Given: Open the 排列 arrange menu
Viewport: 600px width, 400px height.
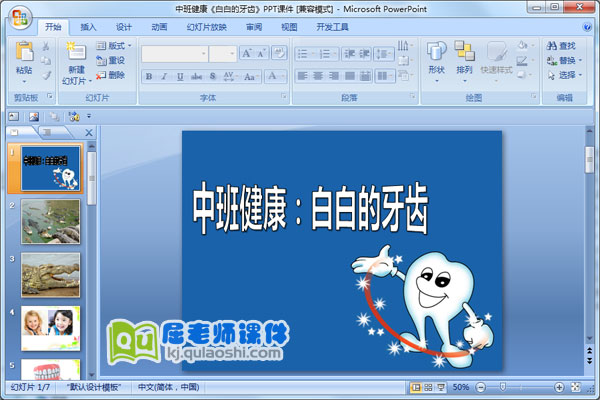Looking at the screenshot, I should 465,61.
